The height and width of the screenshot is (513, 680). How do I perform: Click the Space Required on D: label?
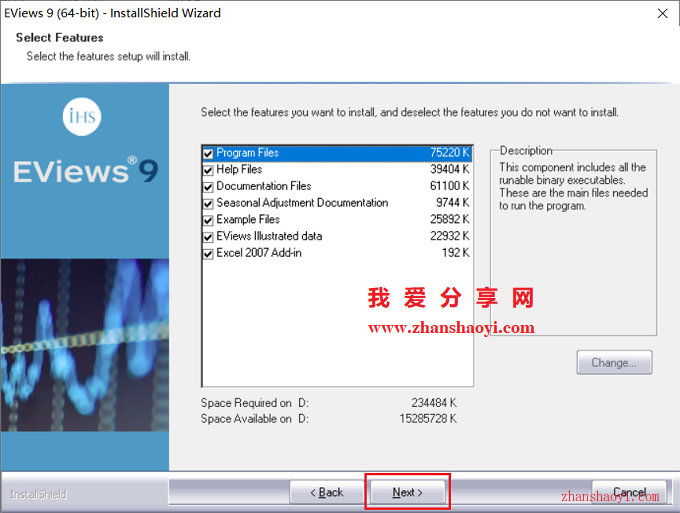255,403
